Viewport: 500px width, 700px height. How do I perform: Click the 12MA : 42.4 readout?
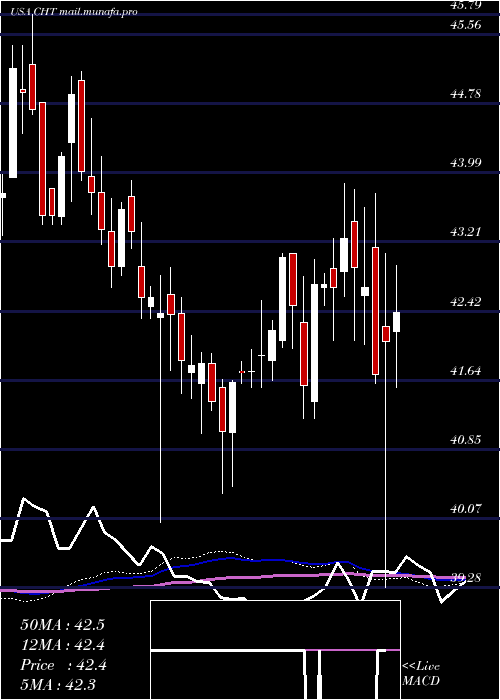pyautogui.click(x=62, y=645)
